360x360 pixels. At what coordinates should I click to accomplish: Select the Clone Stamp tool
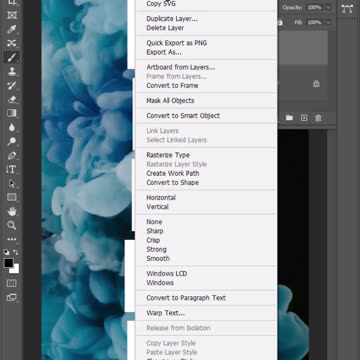[12, 71]
